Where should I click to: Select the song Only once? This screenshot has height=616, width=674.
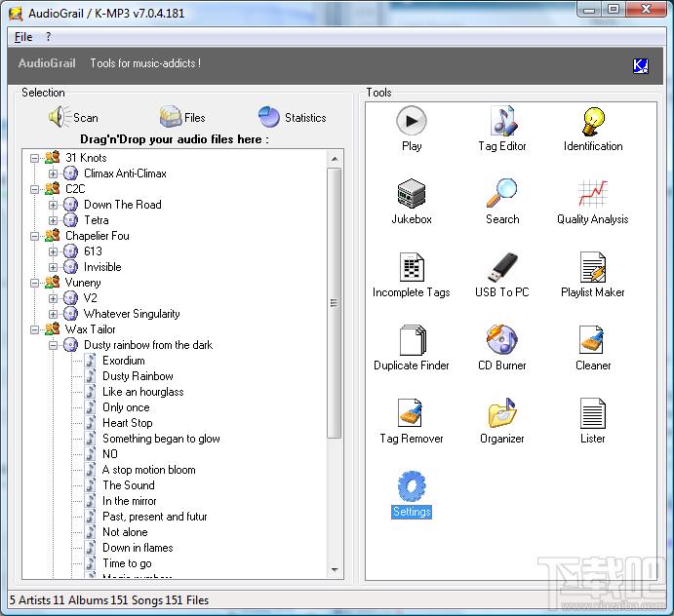pyautogui.click(x=126, y=407)
